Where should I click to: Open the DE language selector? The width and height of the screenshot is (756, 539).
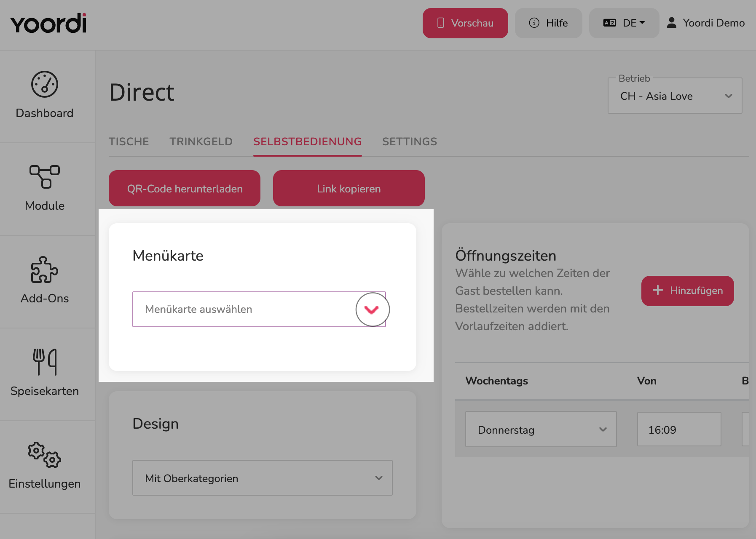pos(624,23)
